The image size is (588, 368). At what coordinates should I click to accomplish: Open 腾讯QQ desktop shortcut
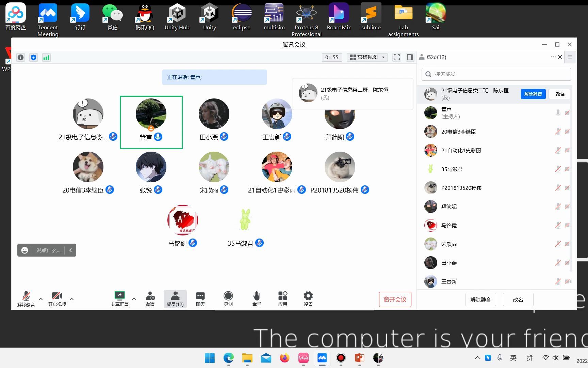click(145, 16)
